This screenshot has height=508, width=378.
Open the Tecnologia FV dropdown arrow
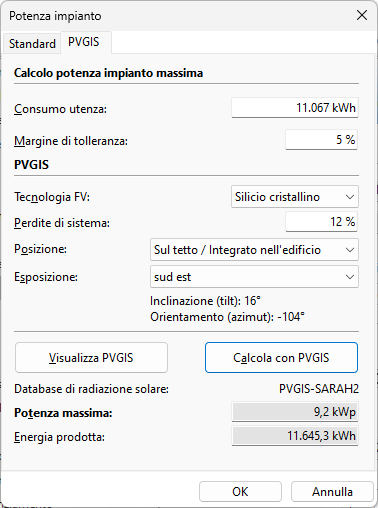[x=350, y=197]
